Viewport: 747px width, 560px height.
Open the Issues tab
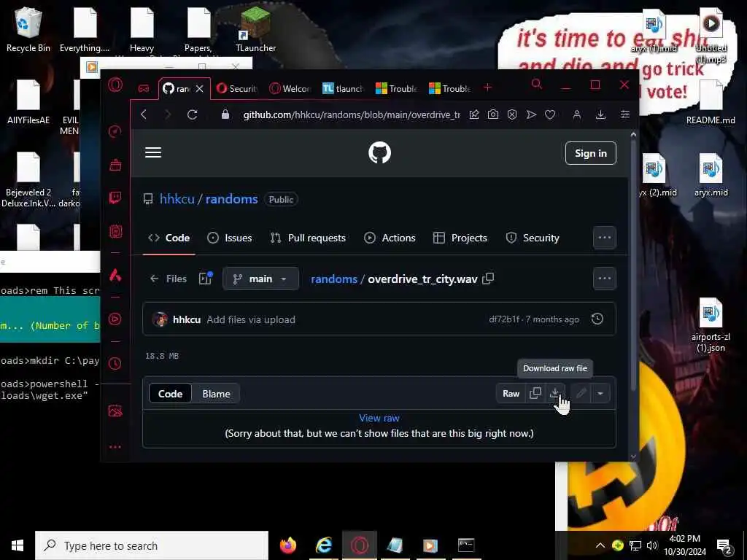(x=230, y=238)
